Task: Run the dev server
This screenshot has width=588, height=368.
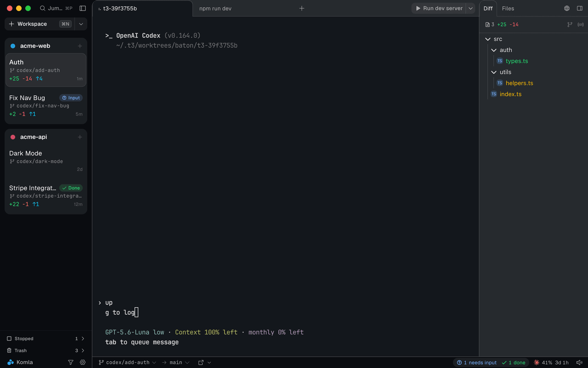Action: tap(439, 8)
